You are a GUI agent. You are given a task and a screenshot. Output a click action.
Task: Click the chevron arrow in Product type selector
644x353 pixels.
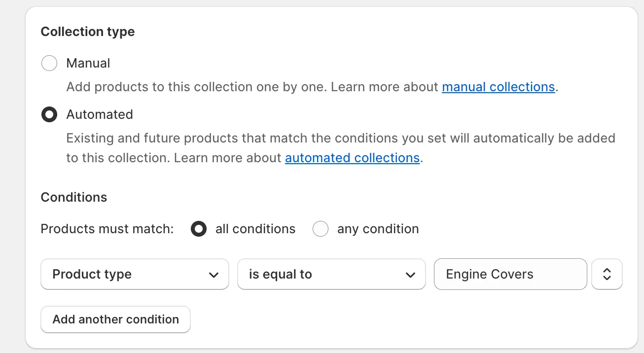tap(214, 275)
